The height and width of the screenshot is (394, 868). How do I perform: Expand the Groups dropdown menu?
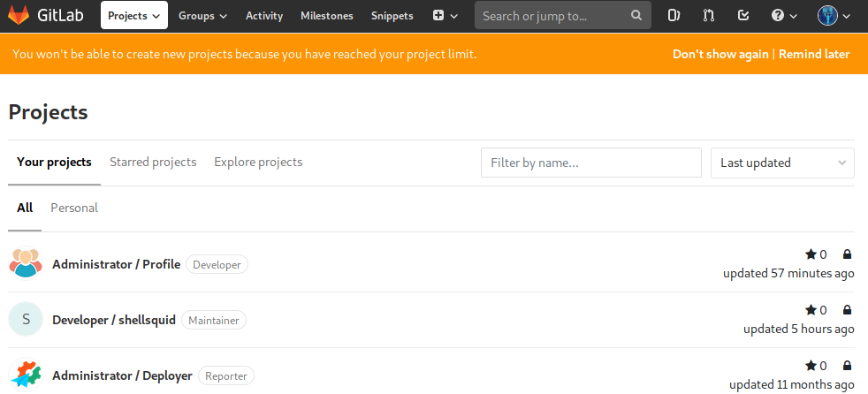coord(202,16)
